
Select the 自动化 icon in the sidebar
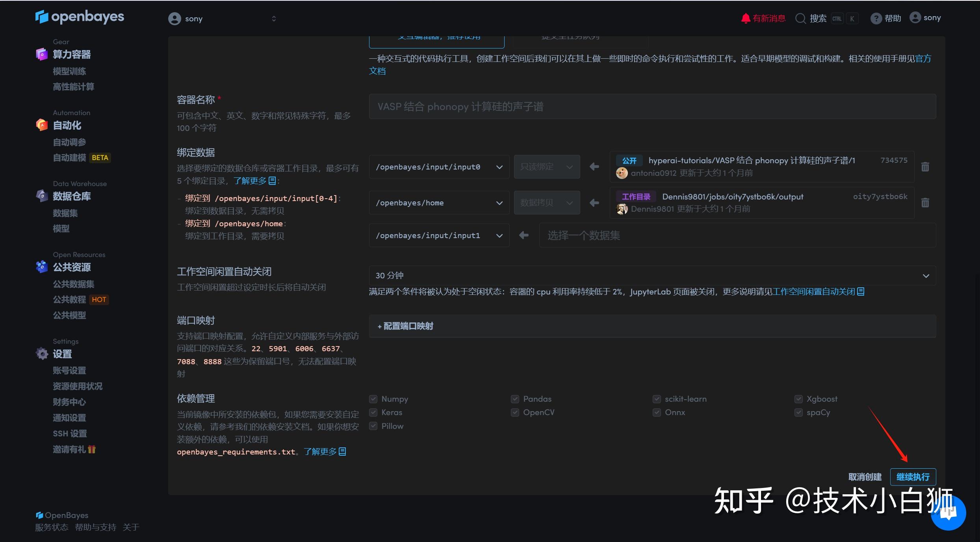click(x=42, y=125)
